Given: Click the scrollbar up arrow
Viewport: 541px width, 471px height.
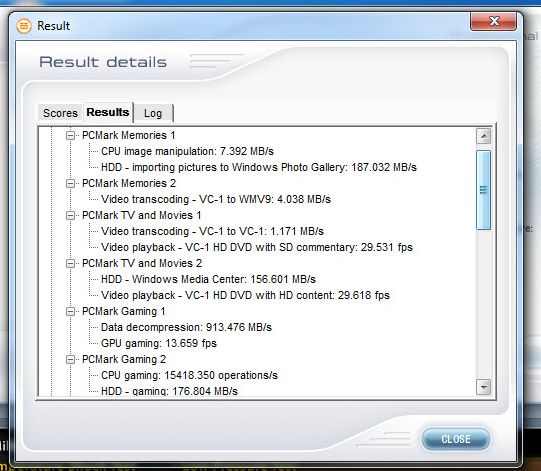Looking at the screenshot, I should (483, 136).
